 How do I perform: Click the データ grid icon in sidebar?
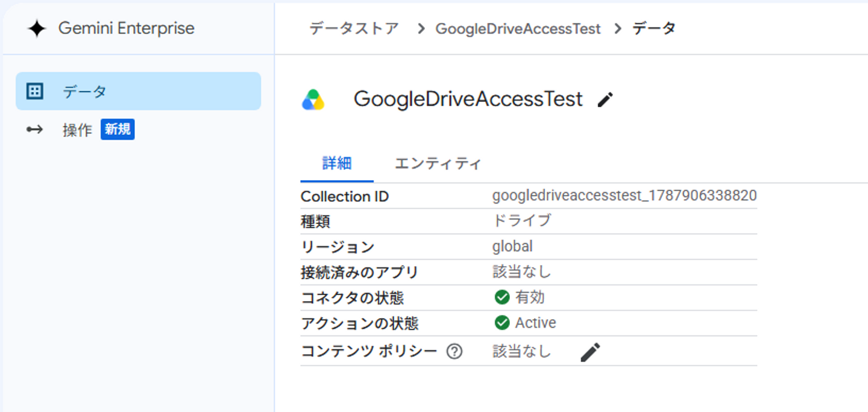tap(35, 91)
